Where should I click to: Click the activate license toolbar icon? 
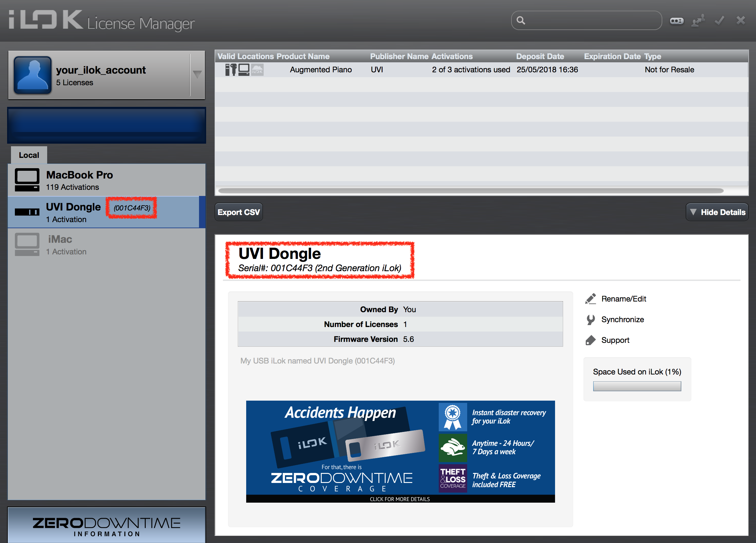698,21
